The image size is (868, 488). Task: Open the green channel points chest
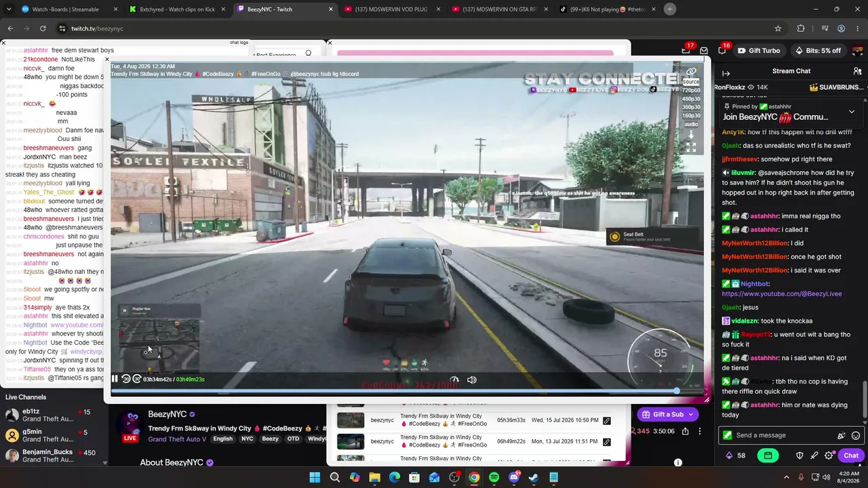coord(768,455)
